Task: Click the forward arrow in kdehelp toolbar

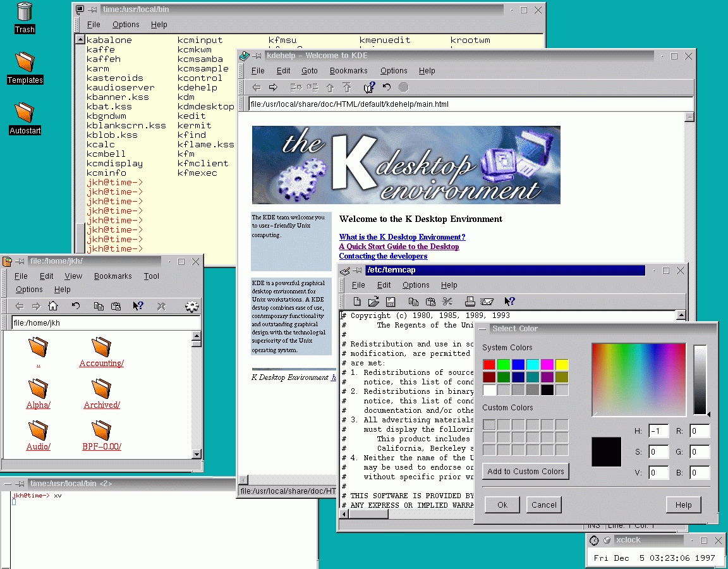Action: (273, 87)
